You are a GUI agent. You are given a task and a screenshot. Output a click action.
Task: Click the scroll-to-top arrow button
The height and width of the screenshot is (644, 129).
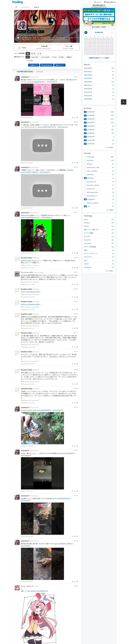[124, 102]
